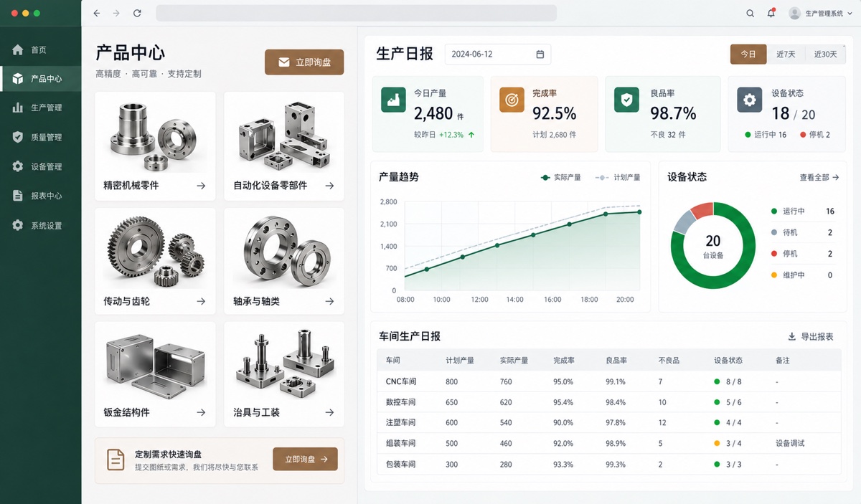The image size is (861, 504).
Task: Click arrow beside 治具与工装
Action: pyautogui.click(x=329, y=413)
